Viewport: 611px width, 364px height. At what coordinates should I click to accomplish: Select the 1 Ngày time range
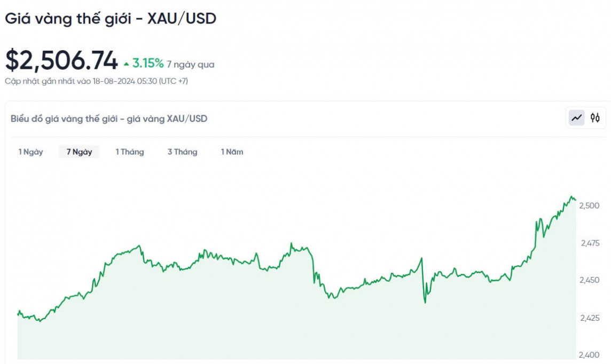[30, 152]
